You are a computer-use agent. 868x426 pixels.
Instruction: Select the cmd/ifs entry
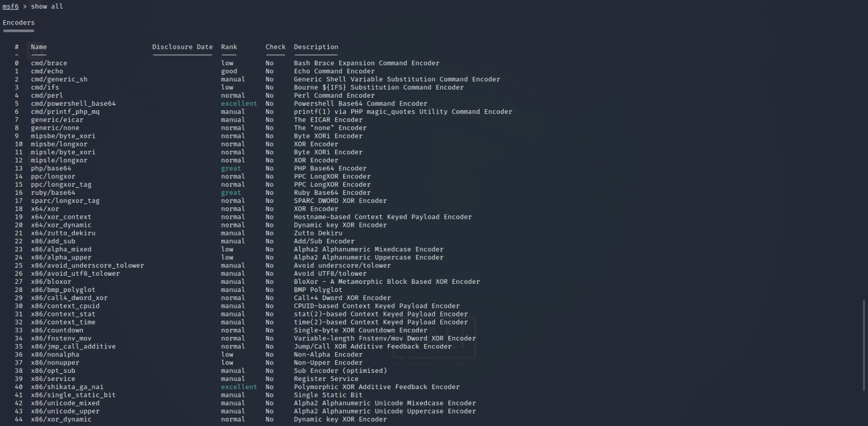pyautogui.click(x=45, y=87)
